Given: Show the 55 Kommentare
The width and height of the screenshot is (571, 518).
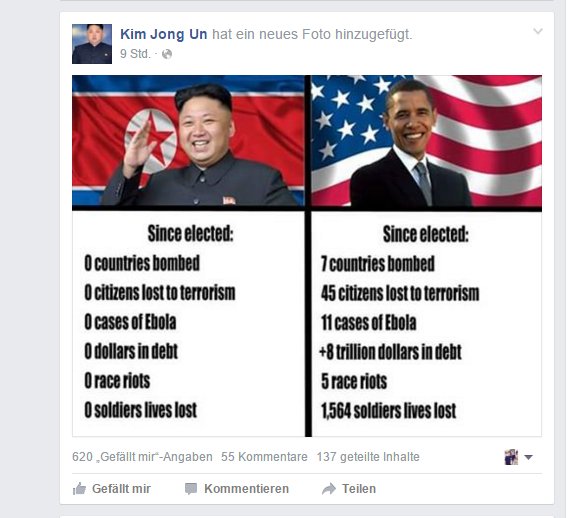Looking at the screenshot, I should click(264, 457).
